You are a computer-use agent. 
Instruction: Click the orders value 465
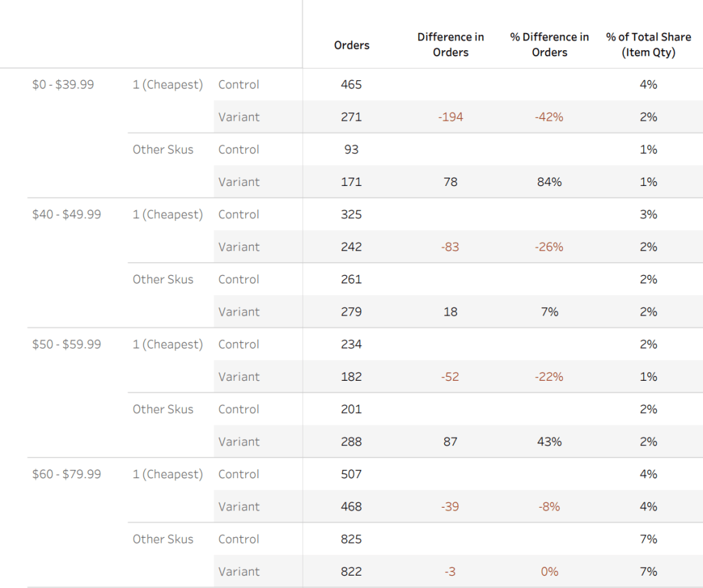(351, 85)
